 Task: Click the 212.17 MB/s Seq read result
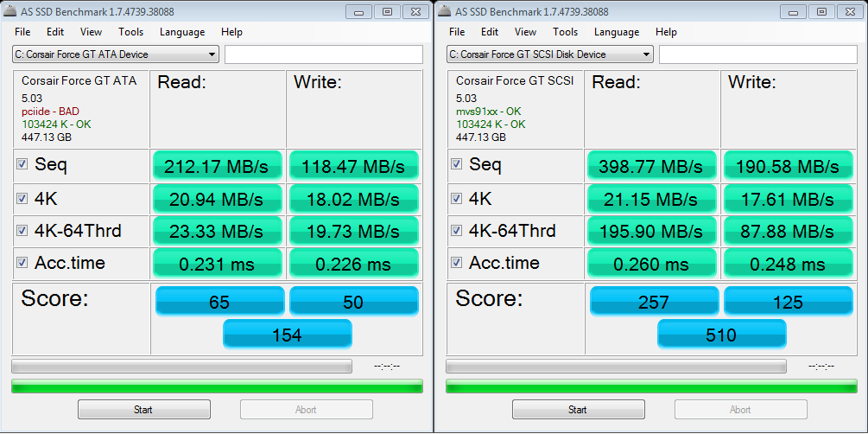point(217,166)
